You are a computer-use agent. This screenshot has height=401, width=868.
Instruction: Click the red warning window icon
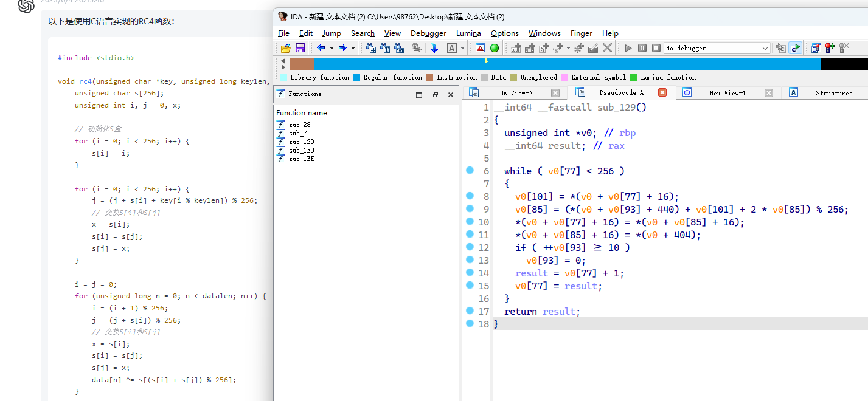tap(480, 48)
